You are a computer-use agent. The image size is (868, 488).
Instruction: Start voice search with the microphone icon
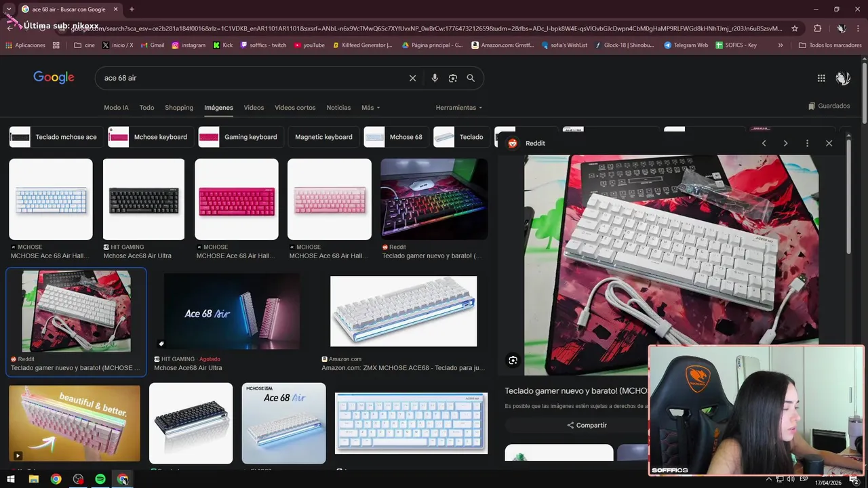pyautogui.click(x=435, y=78)
